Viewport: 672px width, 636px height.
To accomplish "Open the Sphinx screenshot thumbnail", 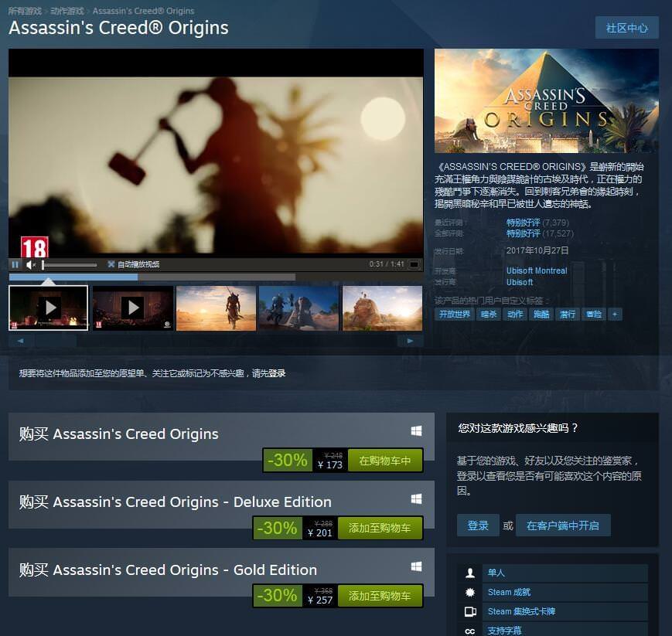I will [x=382, y=308].
